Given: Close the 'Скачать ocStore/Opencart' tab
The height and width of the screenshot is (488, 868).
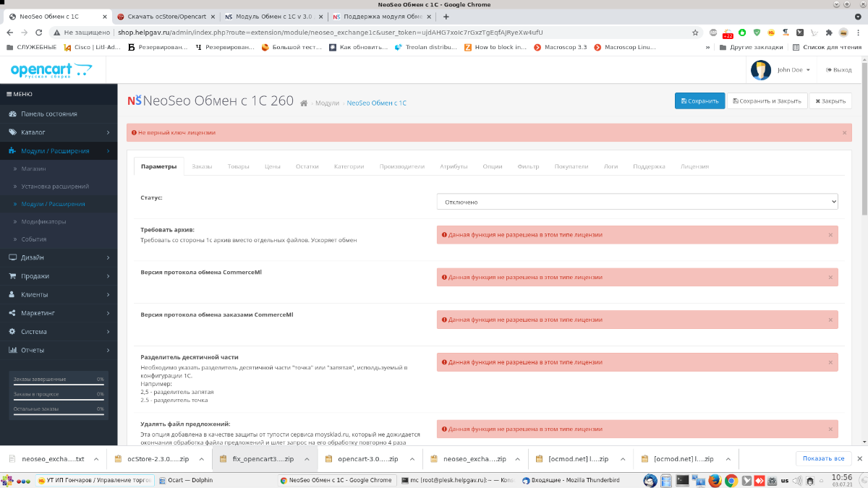Looking at the screenshot, I should coord(213,17).
